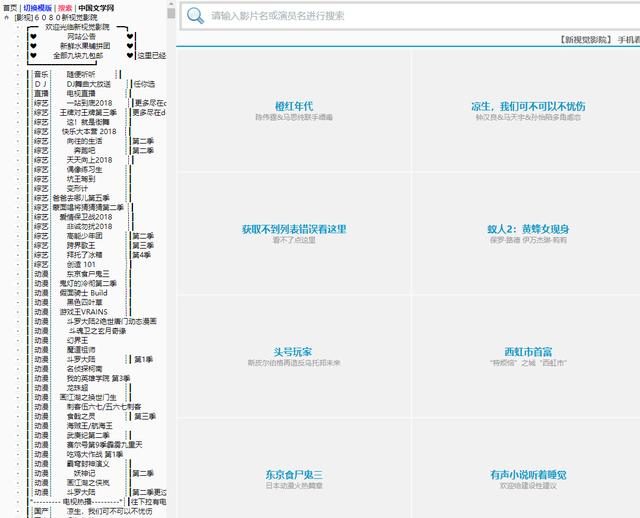This screenshot has height=518, width=640.
Task: Open the 东京食尸鬼三 card title
Action: pyautogui.click(x=294, y=475)
